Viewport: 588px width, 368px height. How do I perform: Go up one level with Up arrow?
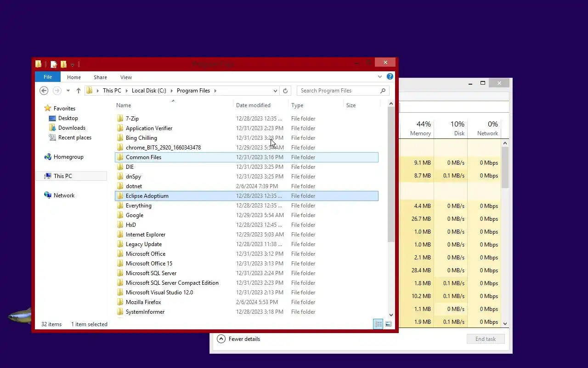(x=79, y=91)
